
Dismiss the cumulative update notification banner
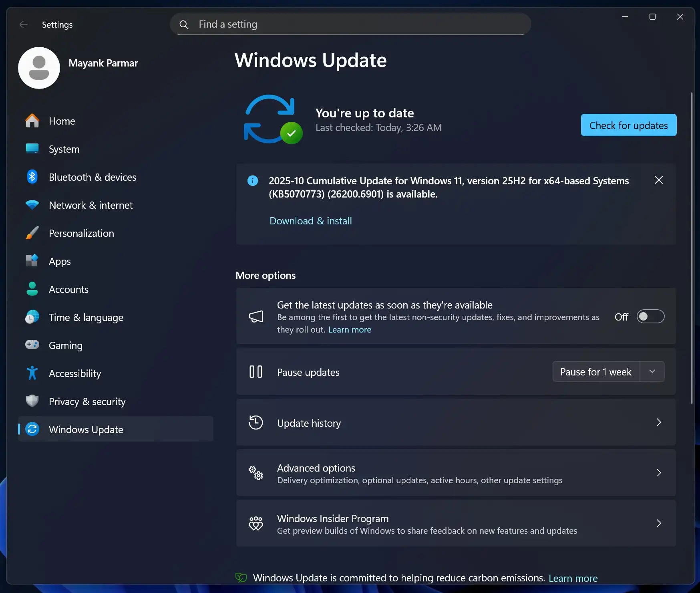(x=658, y=180)
